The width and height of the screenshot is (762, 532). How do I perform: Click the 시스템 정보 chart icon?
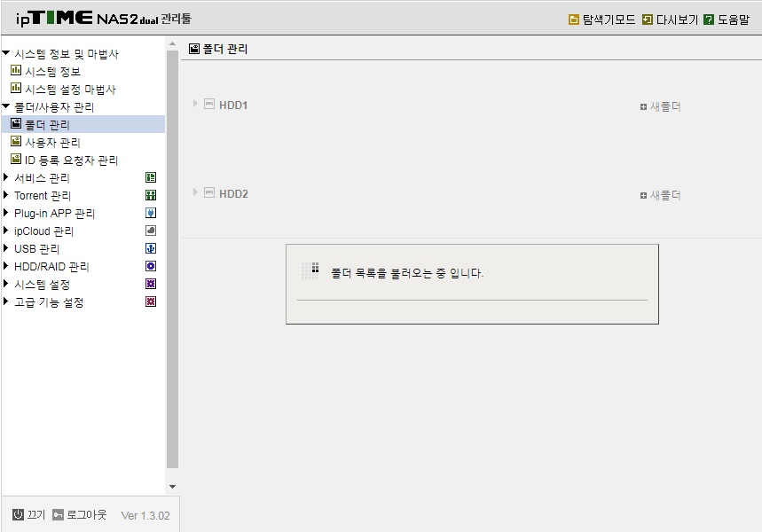pos(16,70)
